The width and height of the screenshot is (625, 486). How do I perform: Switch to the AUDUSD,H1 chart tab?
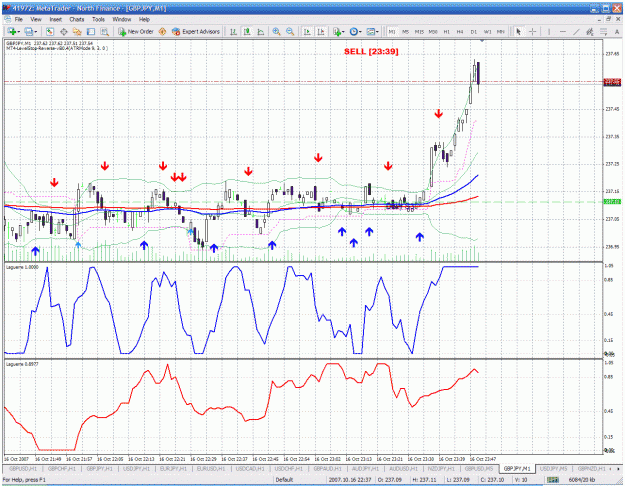click(403, 468)
